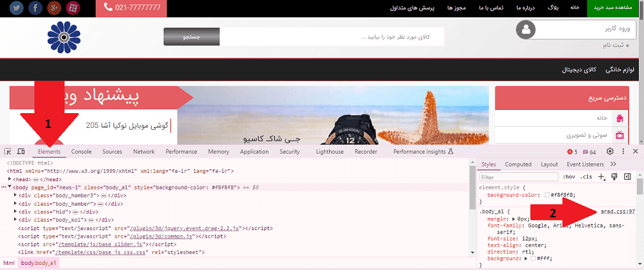
Task: Select the Event Listeners tab
Action: point(585,165)
